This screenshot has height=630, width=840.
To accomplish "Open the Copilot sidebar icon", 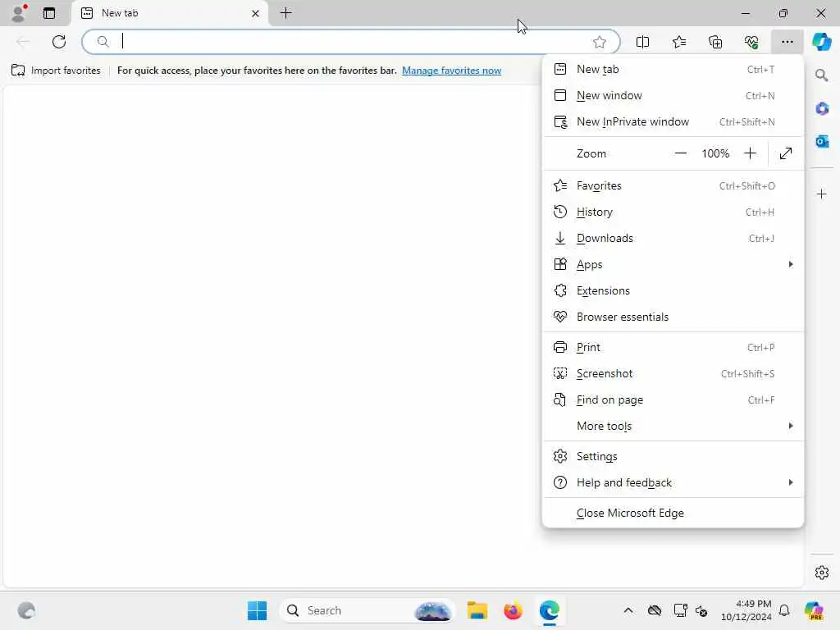I will click(x=822, y=42).
